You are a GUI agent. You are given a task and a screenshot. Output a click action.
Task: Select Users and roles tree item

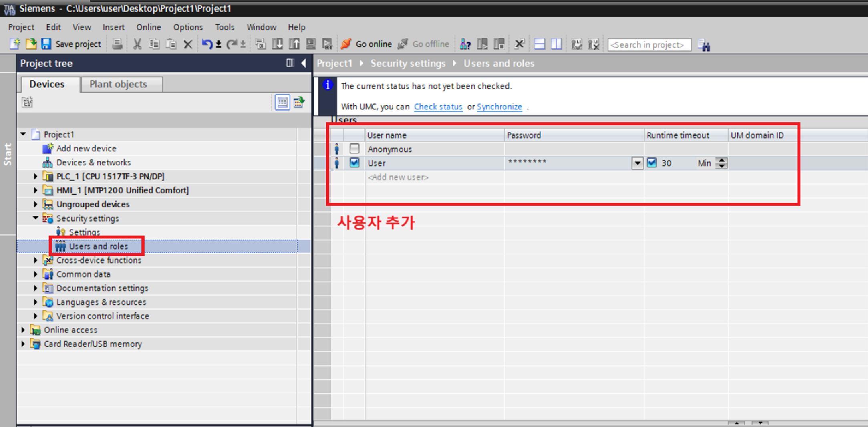tap(99, 246)
